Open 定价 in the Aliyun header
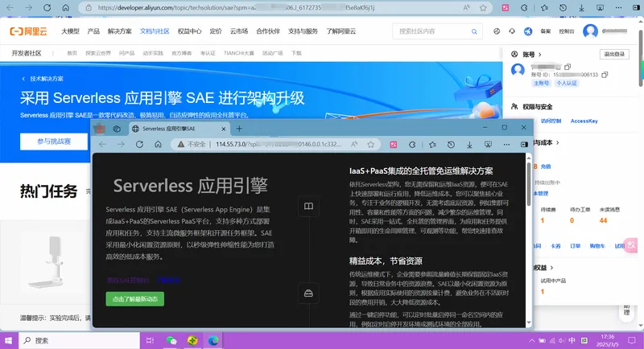The width and height of the screenshot is (644, 349). pos(216,31)
